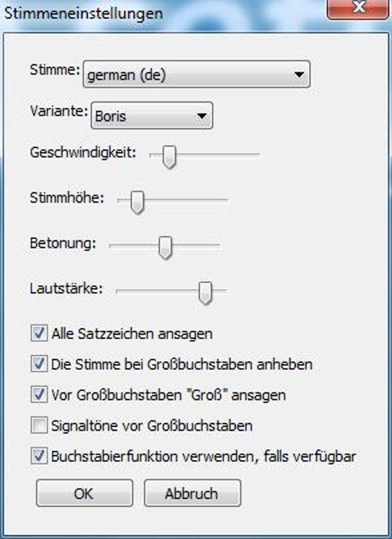
Task: Open the Variante Boris dropdown
Action: click(152, 115)
